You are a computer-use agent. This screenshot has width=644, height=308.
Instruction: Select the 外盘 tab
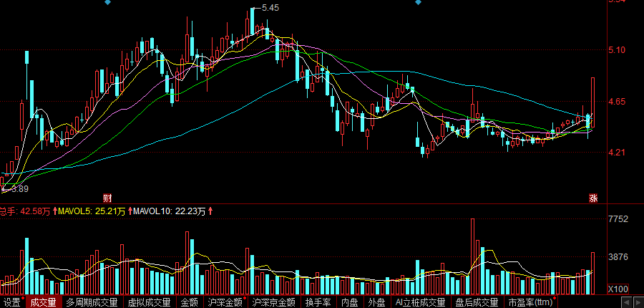(376, 302)
